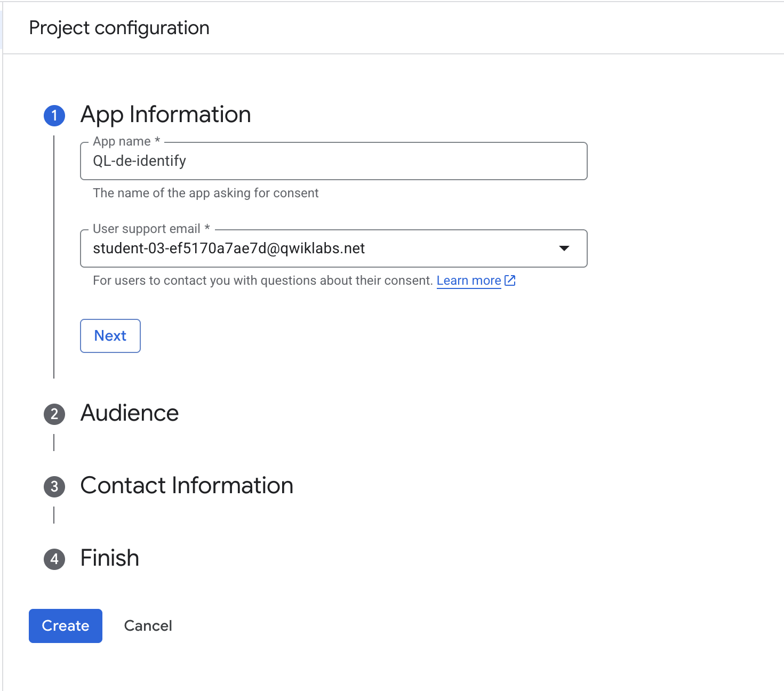Expand the Audience configuration step

point(129,413)
